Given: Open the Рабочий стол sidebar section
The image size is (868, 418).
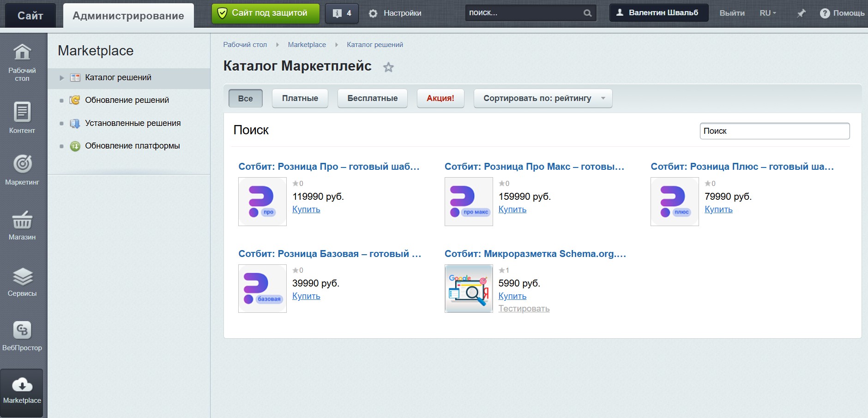Looking at the screenshot, I should coord(22,62).
